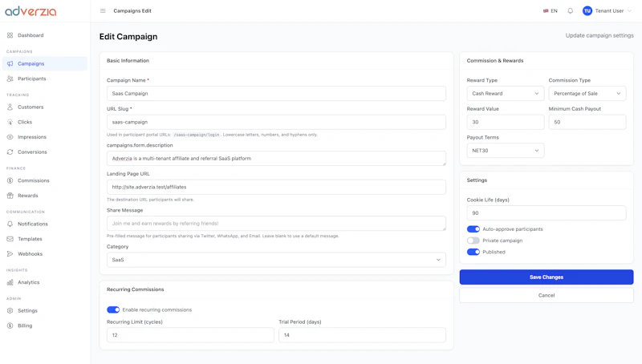
Task: Click the Update campaign settings text
Action: (599, 35)
